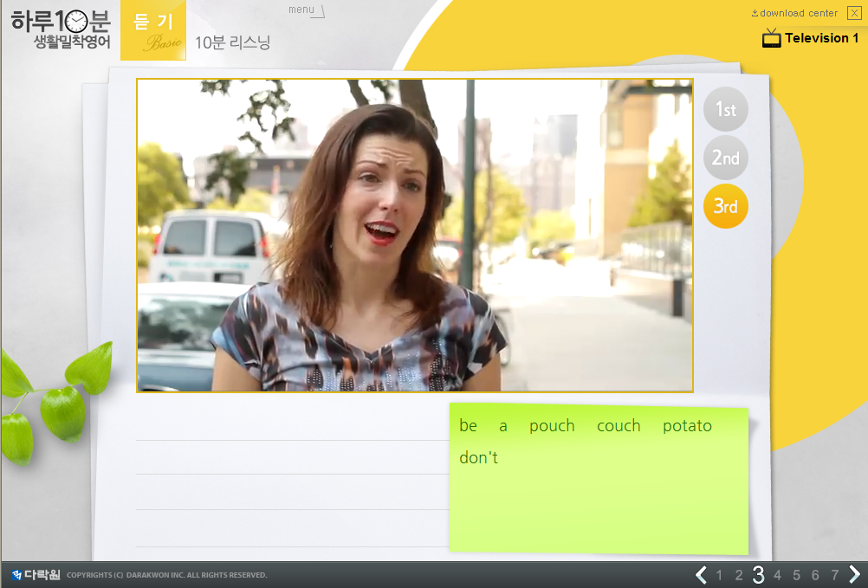Click the yellow 듣기 Basic section tab
The image size is (868, 588).
pos(153,30)
